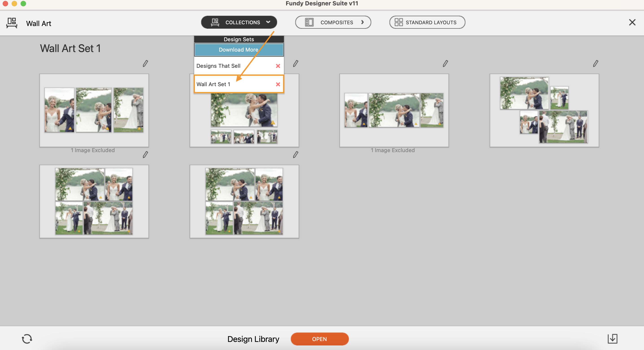Select the three-portrait layout thumbnail
This screenshot has height=350, width=644.
(94, 110)
